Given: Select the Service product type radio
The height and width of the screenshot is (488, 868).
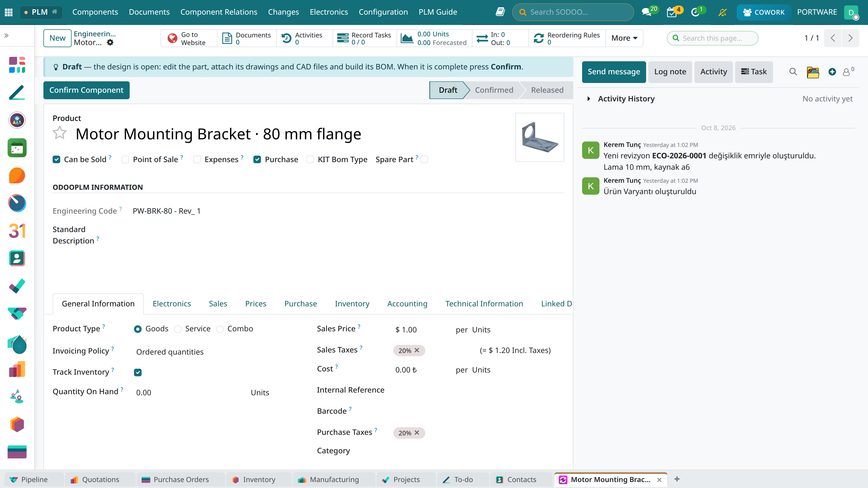Looking at the screenshot, I should (178, 329).
